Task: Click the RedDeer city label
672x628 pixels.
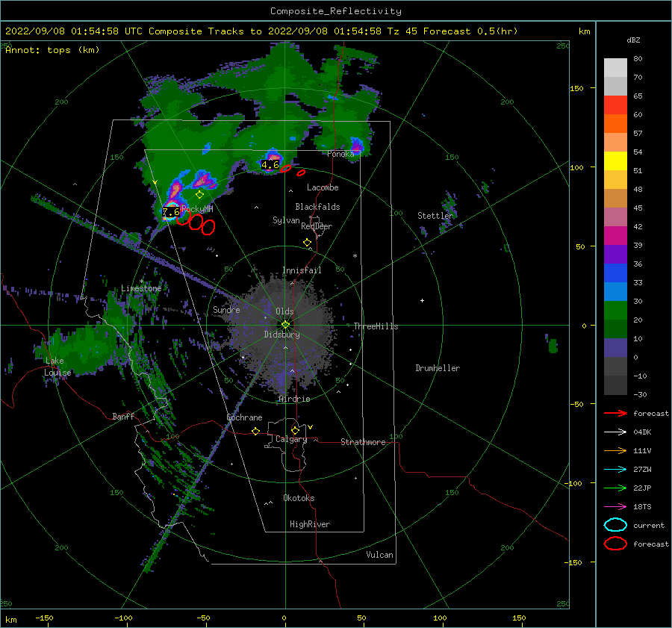Action: click(x=317, y=226)
